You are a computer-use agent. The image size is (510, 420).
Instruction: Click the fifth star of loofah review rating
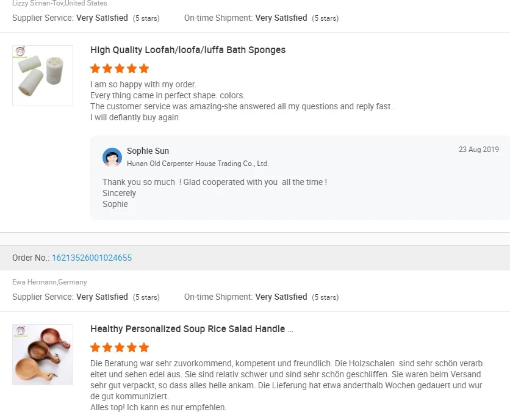[x=144, y=68]
